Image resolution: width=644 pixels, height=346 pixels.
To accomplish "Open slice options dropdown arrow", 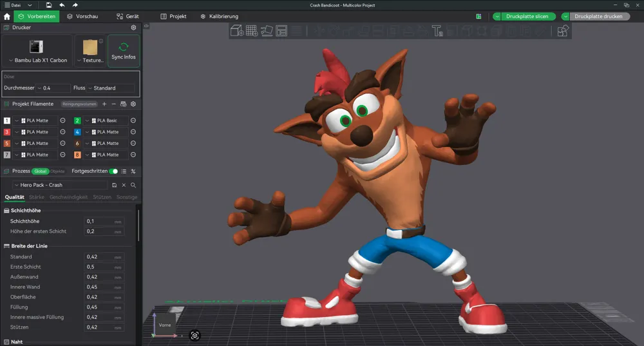I will [497, 17].
